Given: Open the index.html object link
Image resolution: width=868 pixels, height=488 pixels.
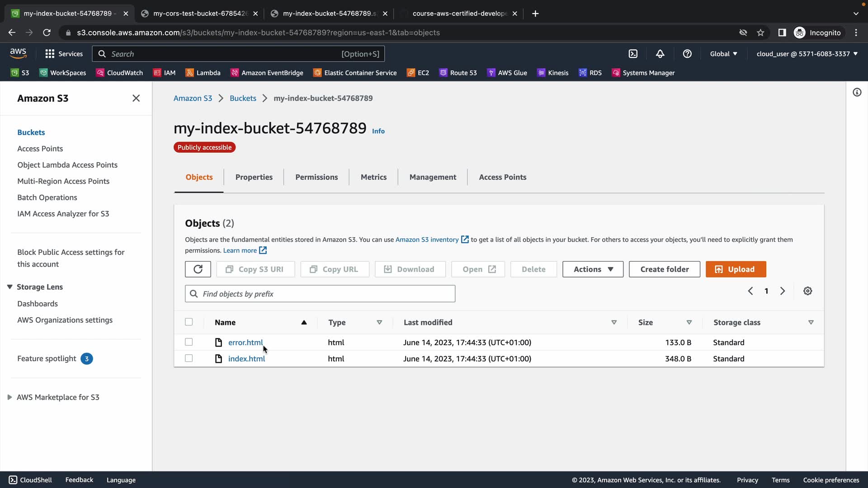Looking at the screenshot, I should click(246, 359).
